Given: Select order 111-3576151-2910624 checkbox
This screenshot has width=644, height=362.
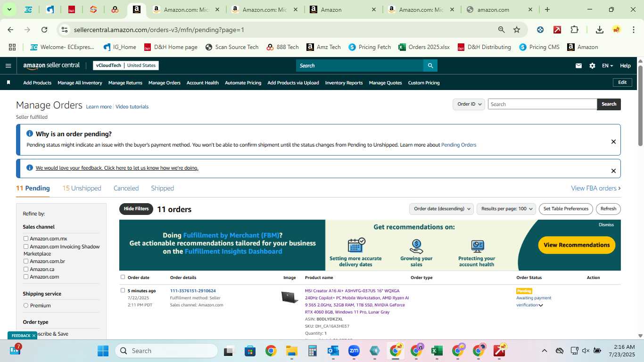Looking at the screenshot, I should pos(123,290).
